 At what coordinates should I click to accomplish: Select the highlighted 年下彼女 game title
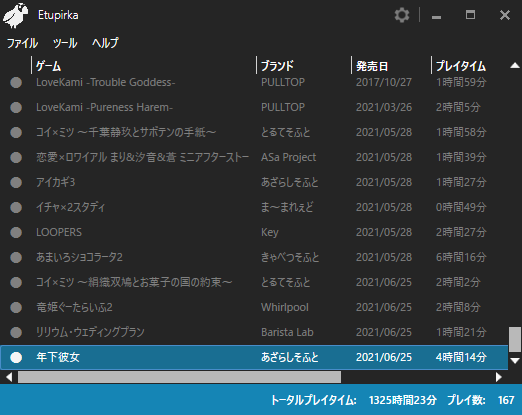(58, 357)
